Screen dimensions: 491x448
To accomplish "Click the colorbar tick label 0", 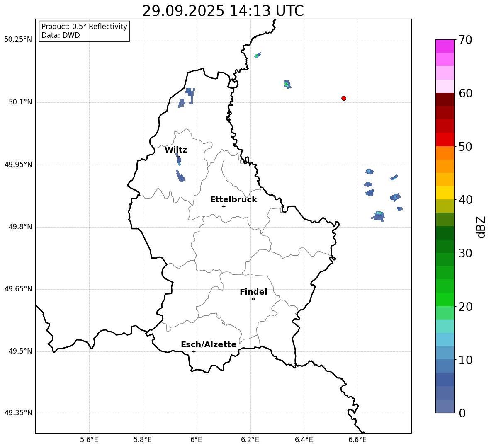I will (462, 413).
